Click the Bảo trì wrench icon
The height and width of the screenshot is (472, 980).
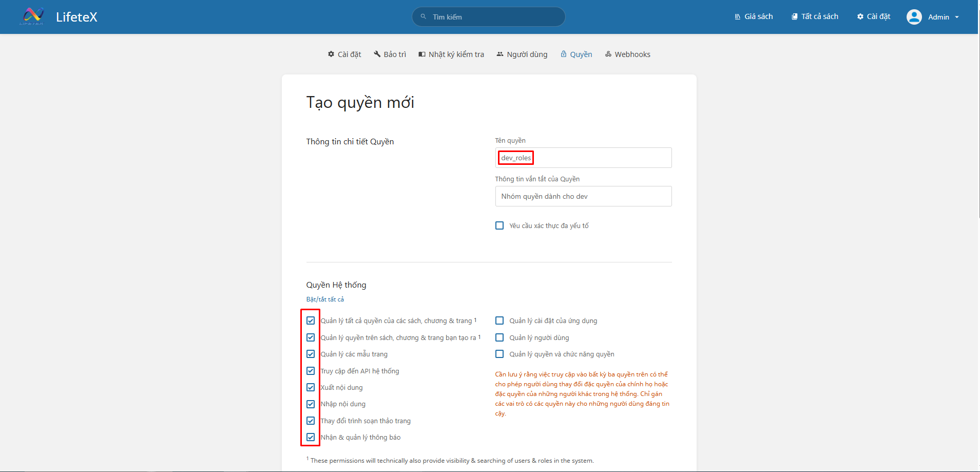(x=377, y=54)
